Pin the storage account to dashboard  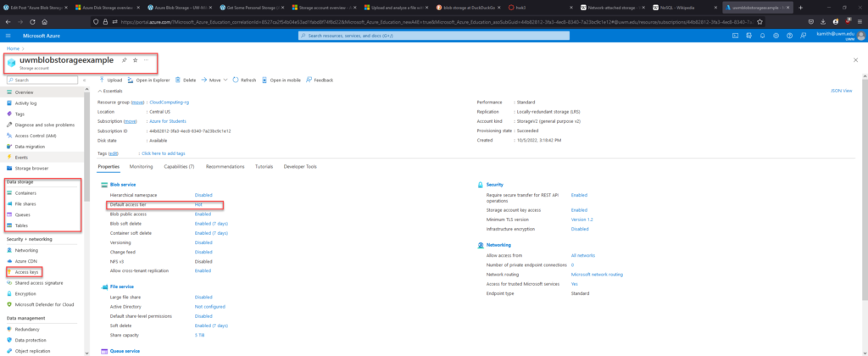[x=124, y=60]
